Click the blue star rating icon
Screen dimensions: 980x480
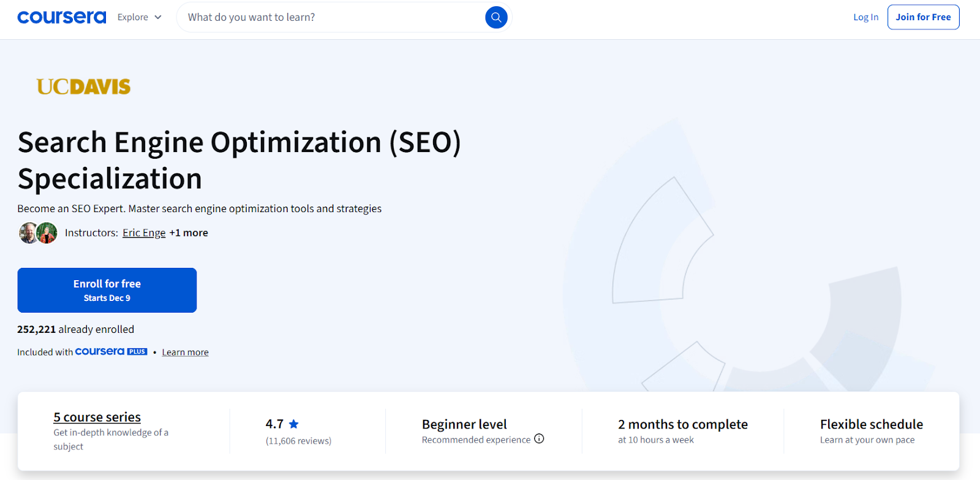point(293,424)
